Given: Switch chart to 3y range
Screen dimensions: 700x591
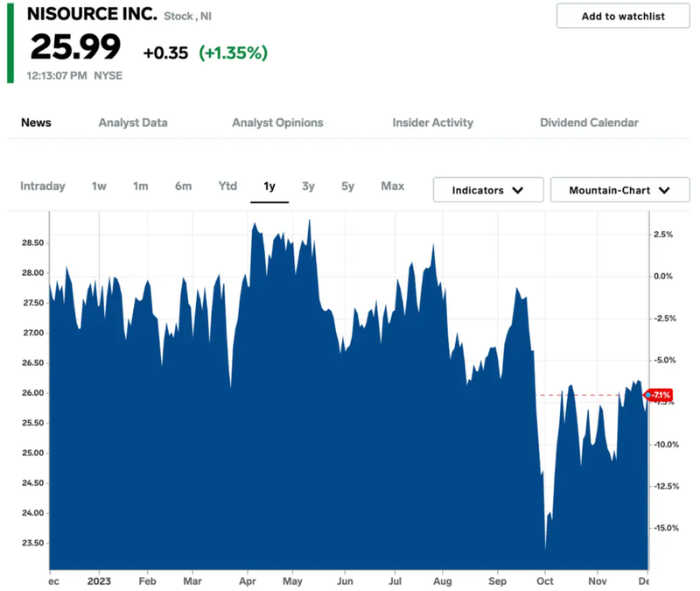Looking at the screenshot, I should tap(309, 186).
